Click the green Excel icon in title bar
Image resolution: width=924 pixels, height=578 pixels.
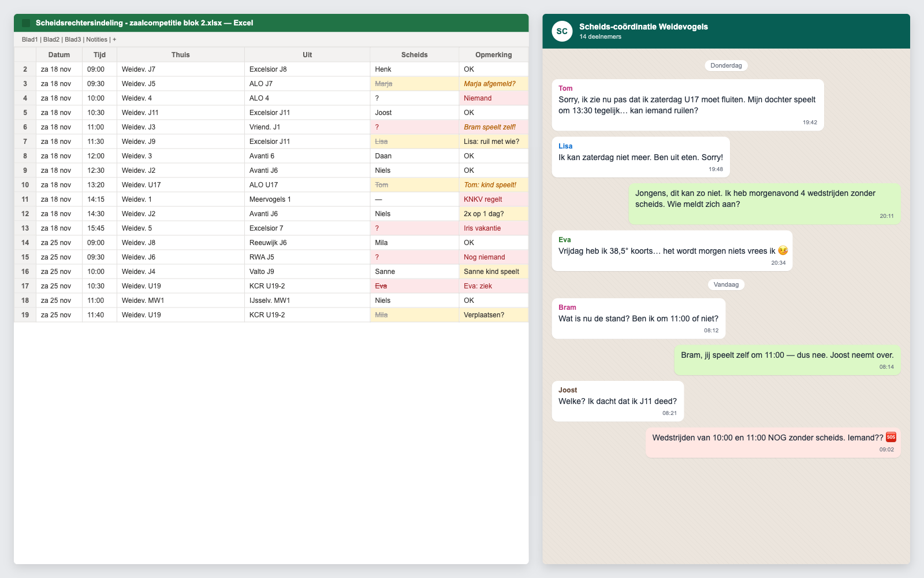point(26,23)
